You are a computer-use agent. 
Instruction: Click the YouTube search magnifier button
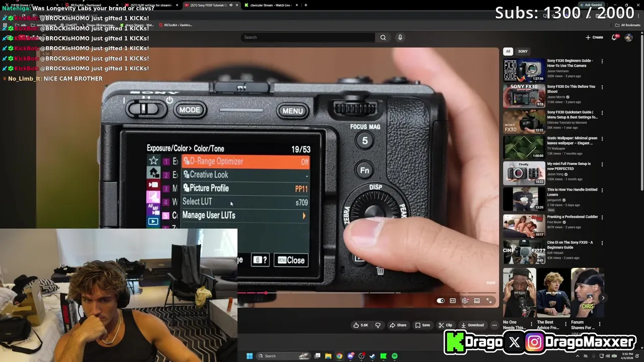tap(383, 37)
